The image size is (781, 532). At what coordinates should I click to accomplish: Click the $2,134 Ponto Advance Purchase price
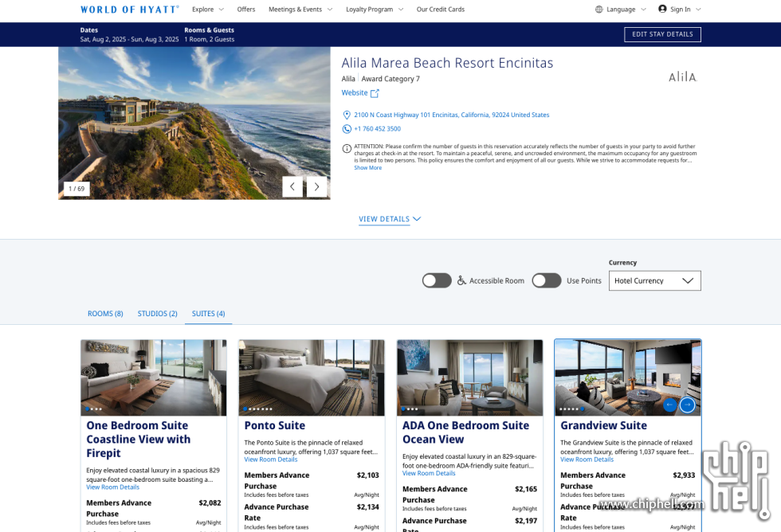367,507
